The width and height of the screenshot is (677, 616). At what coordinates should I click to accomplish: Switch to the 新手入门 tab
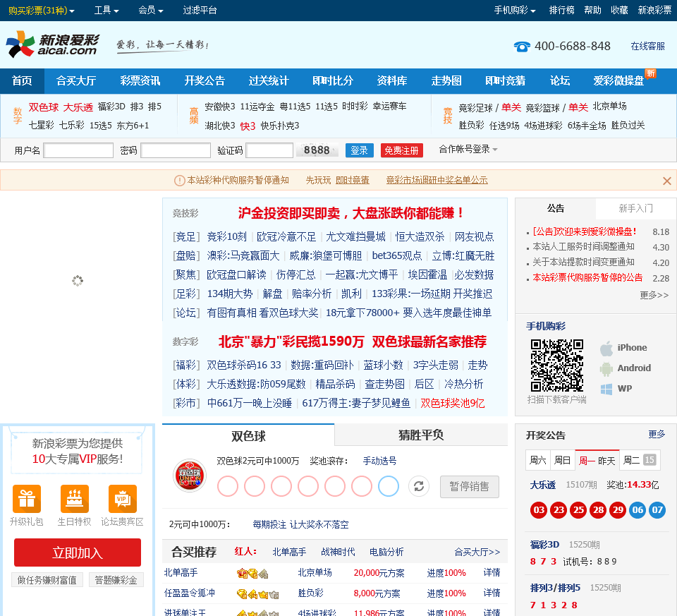coord(636,209)
